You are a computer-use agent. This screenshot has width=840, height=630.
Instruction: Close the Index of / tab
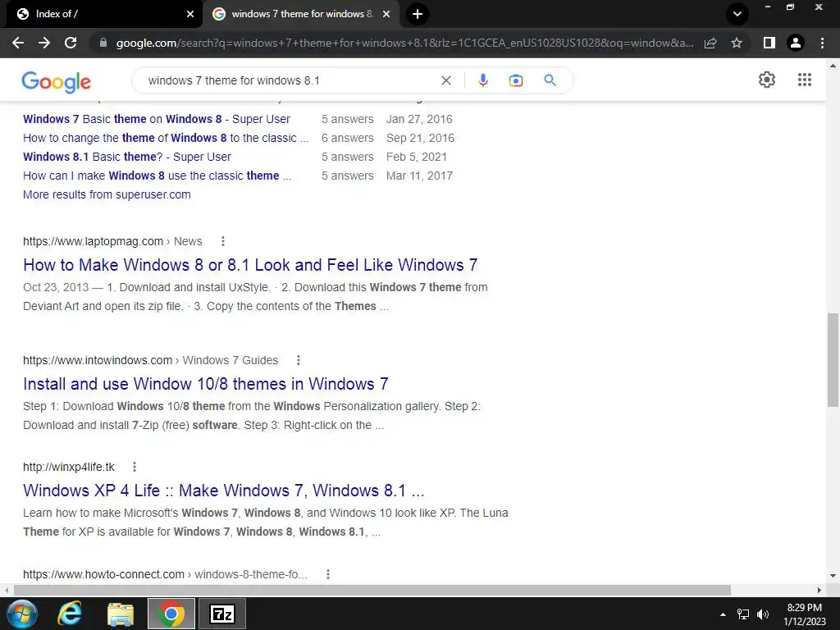(x=190, y=14)
